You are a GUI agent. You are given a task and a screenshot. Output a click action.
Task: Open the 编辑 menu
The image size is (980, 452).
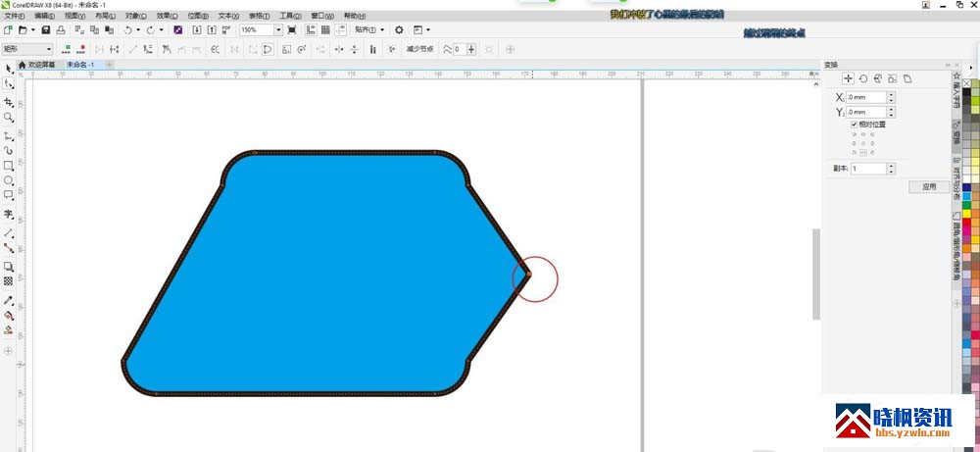tap(44, 16)
